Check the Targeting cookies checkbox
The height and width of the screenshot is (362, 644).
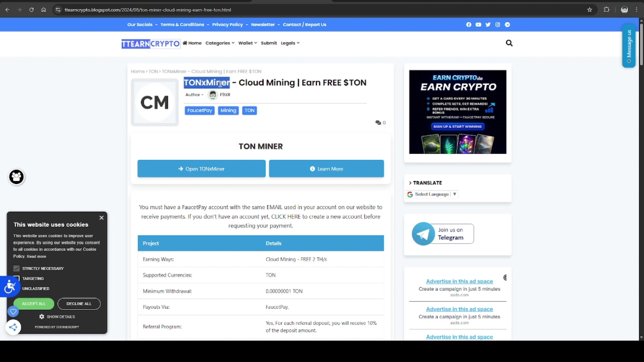click(x=16, y=278)
